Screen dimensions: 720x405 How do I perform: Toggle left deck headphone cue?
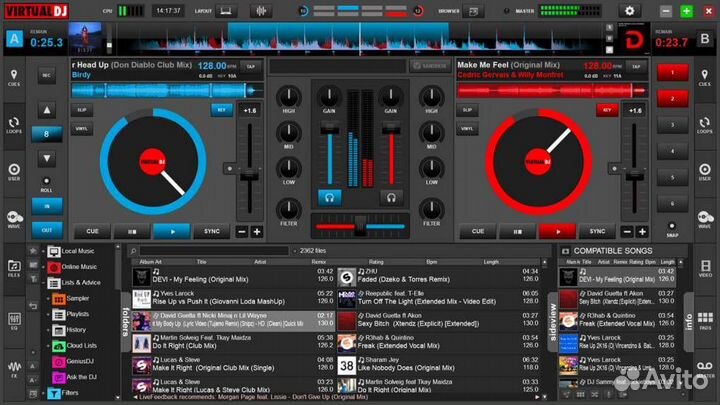coord(329,198)
